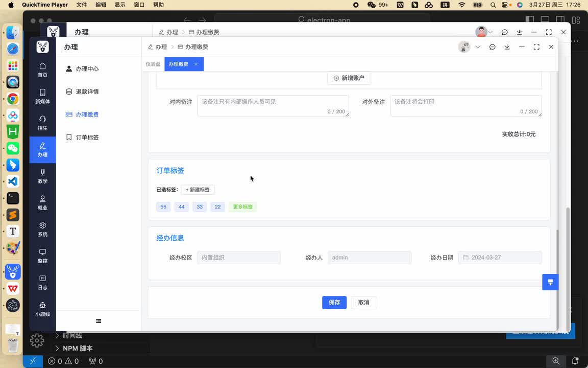Toggle fullscreen in the front window header
Screen dimensions: 588x368
coord(536,47)
